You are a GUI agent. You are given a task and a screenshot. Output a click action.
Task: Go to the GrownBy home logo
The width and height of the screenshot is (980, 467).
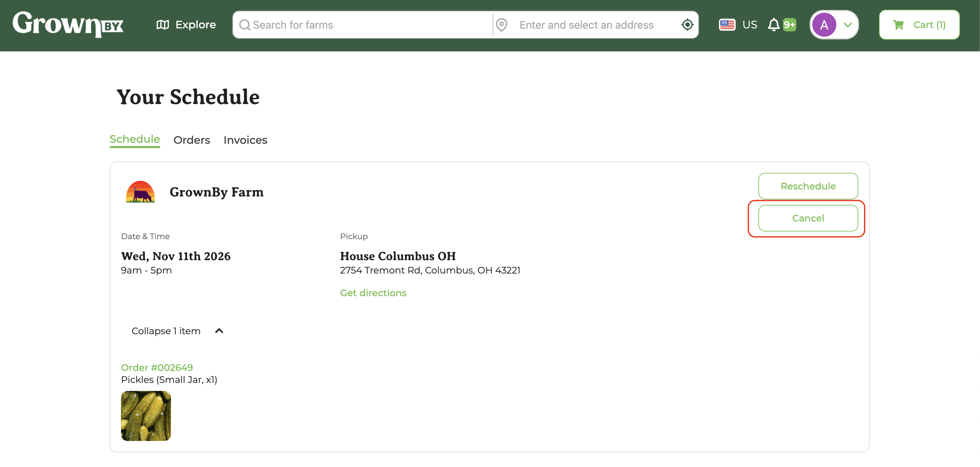tap(68, 24)
